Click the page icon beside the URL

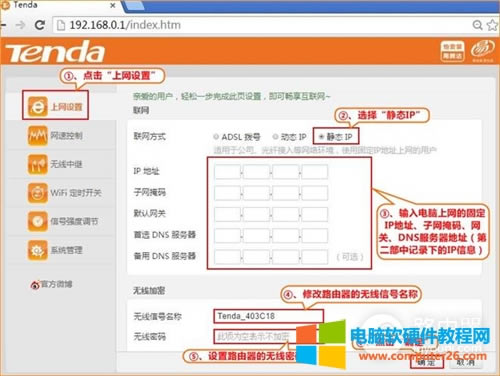click(61, 25)
